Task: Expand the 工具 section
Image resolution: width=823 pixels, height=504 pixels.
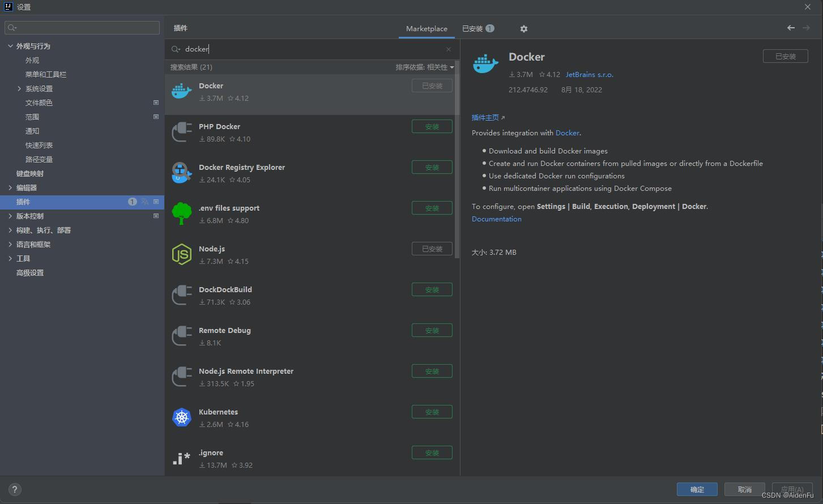Action: [x=10, y=258]
